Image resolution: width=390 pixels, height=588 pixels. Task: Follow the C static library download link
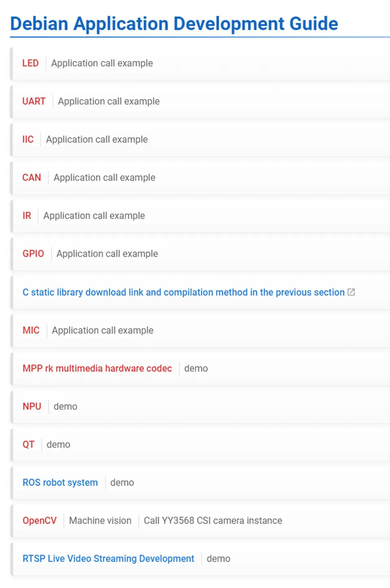pos(183,292)
